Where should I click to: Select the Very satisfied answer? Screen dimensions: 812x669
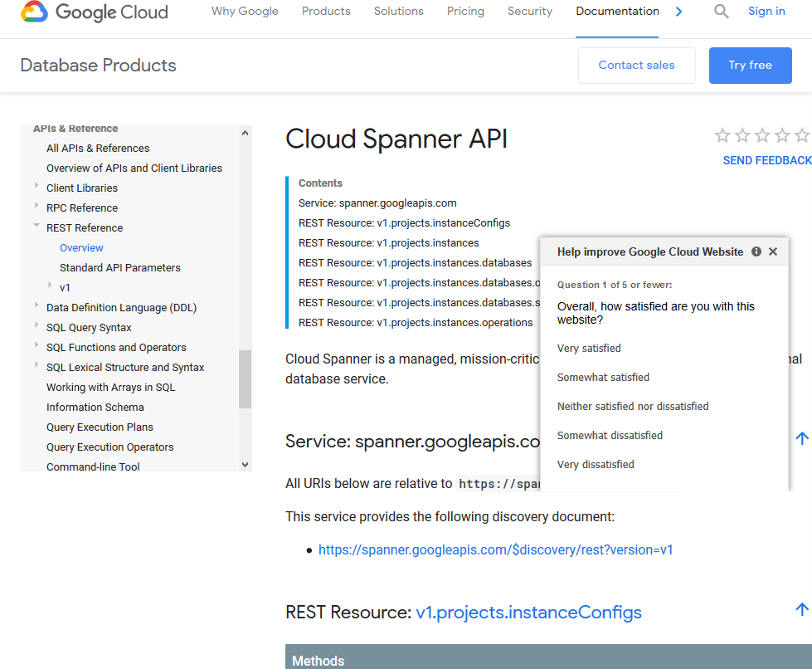(x=589, y=349)
